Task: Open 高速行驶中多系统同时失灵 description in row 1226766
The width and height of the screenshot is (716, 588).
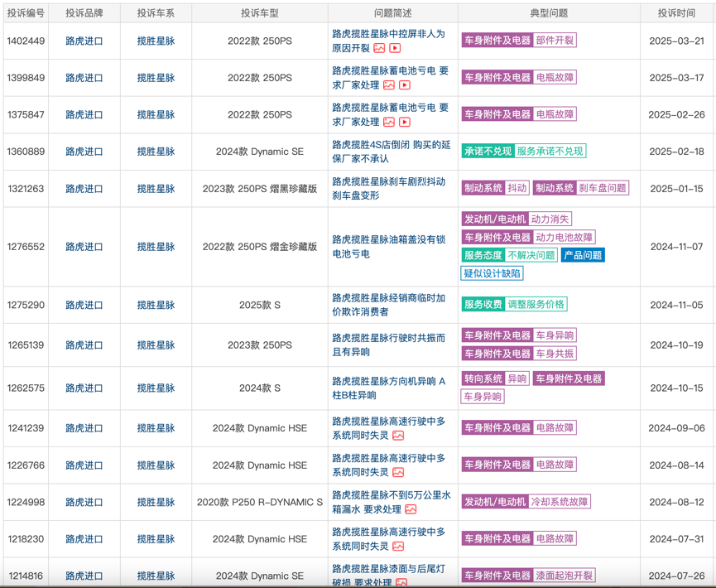Action: (388, 465)
